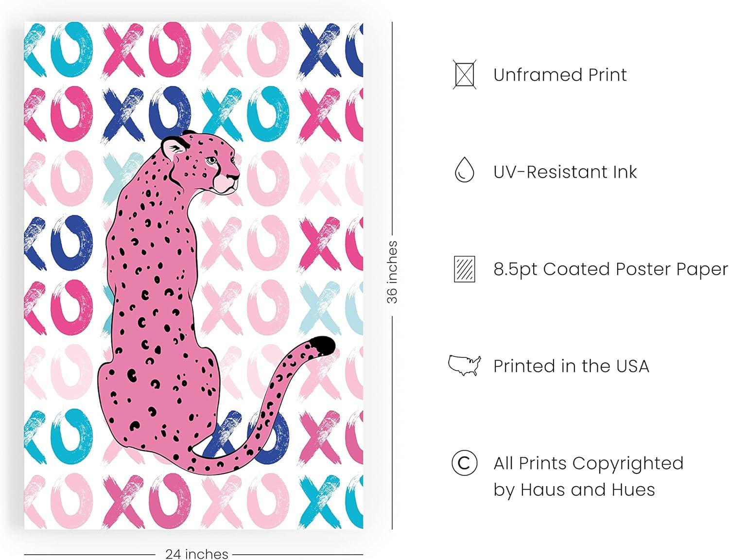Select the 'Unframed Print' text
The width and height of the screenshot is (729, 560).
pyautogui.click(x=560, y=75)
